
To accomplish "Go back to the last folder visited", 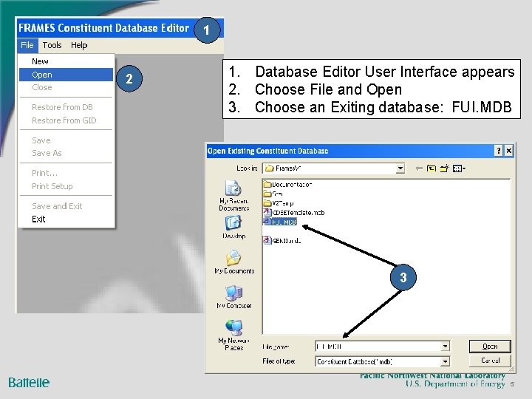I will coord(419,168).
